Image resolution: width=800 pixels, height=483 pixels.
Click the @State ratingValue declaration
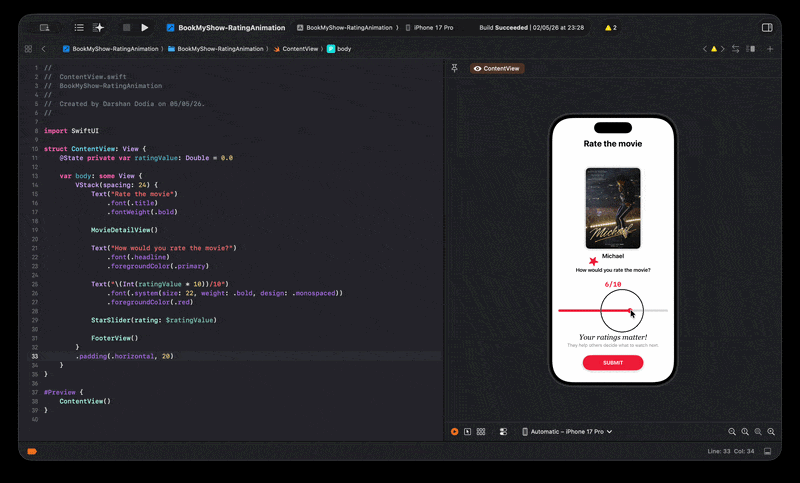146,158
